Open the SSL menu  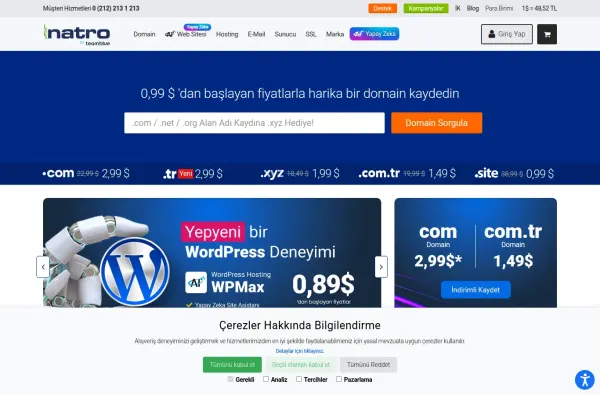[x=311, y=34]
